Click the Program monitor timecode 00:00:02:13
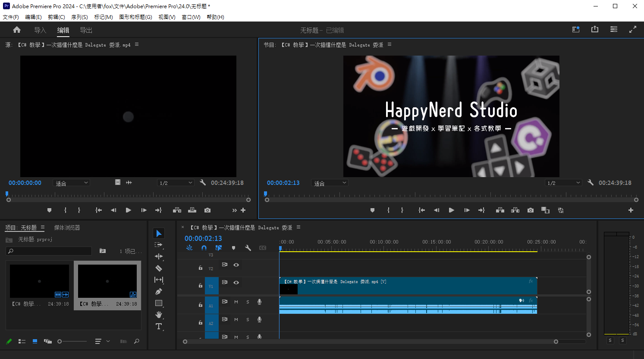Viewport: 644px width, 359px height. [x=283, y=183]
